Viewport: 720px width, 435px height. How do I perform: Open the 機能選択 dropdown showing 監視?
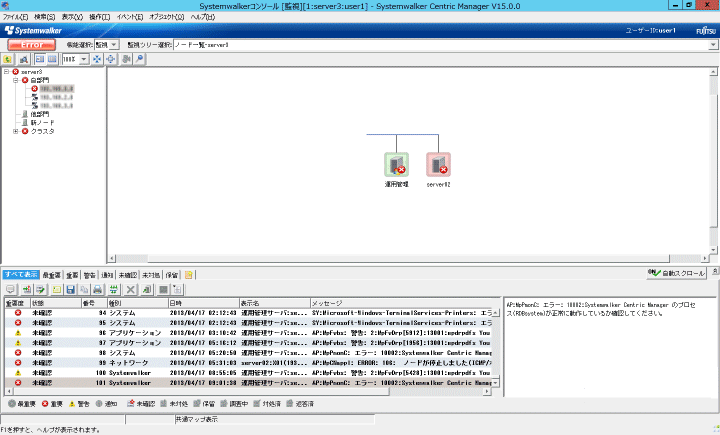[114, 45]
